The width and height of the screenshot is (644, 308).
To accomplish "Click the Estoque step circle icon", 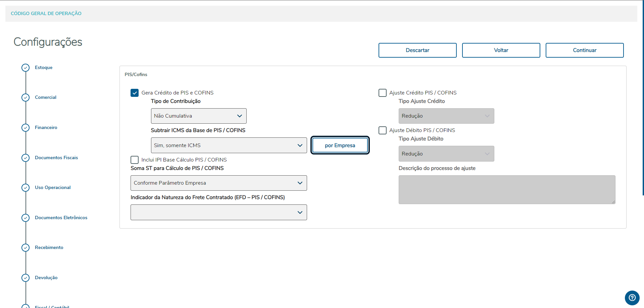I will pyautogui.click(x=26, y=68).
